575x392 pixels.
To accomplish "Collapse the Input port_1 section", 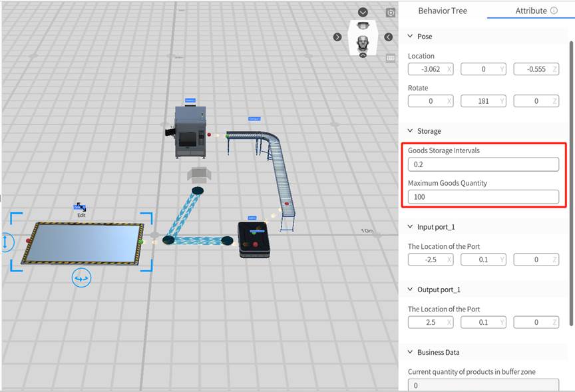I will [x=409, y=228].
